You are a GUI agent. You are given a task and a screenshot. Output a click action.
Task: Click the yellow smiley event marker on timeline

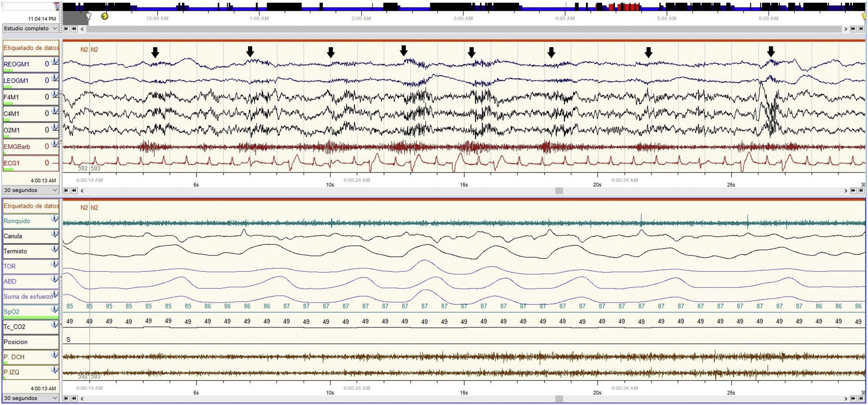click(105, 16)
